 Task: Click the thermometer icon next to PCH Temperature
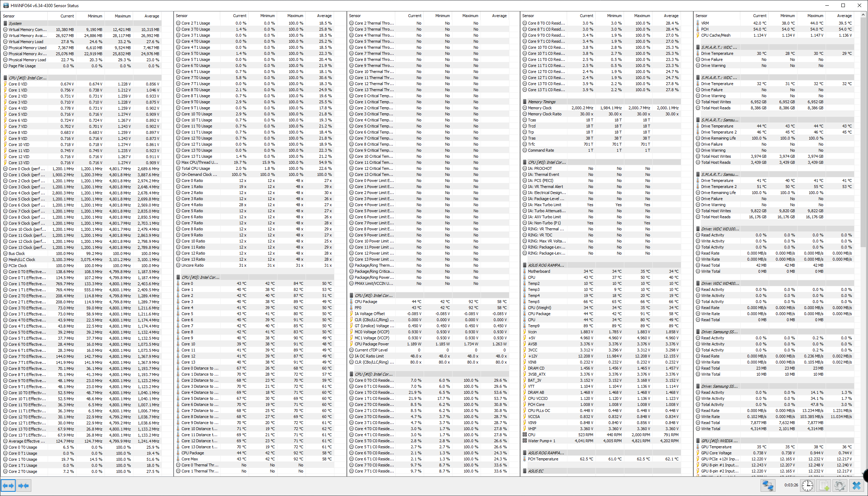[525, 459]
